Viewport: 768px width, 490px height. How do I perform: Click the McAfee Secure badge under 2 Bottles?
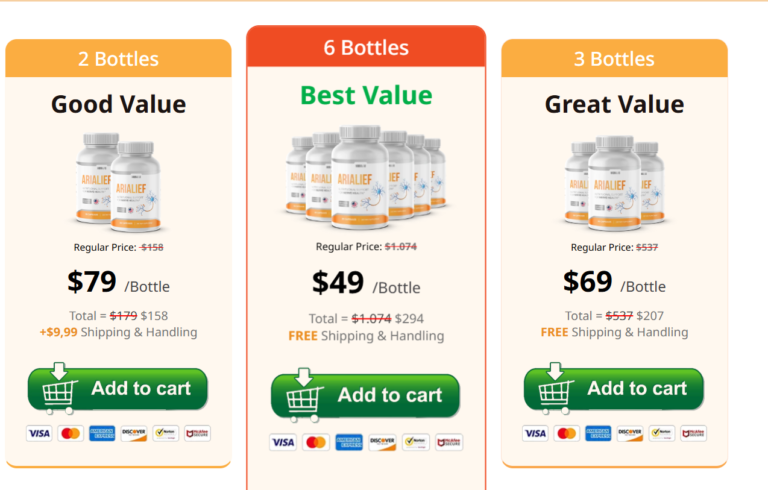tap(197, 433)
